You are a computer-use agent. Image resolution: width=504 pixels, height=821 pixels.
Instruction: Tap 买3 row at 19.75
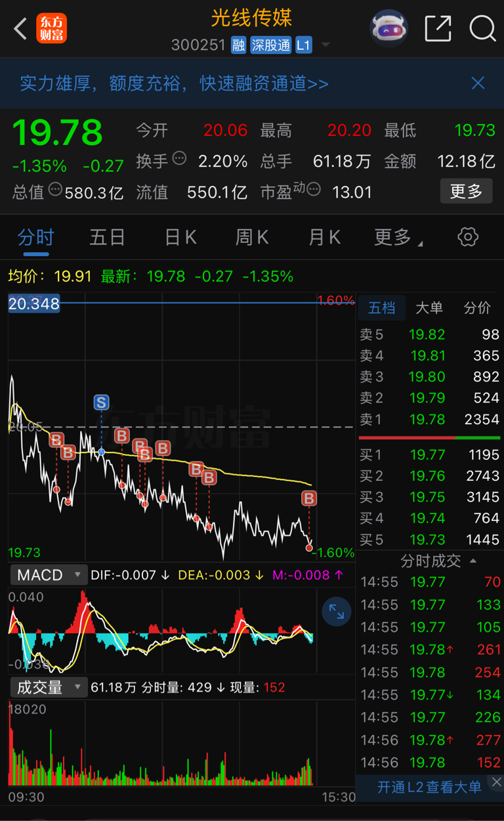click(429, 497)
